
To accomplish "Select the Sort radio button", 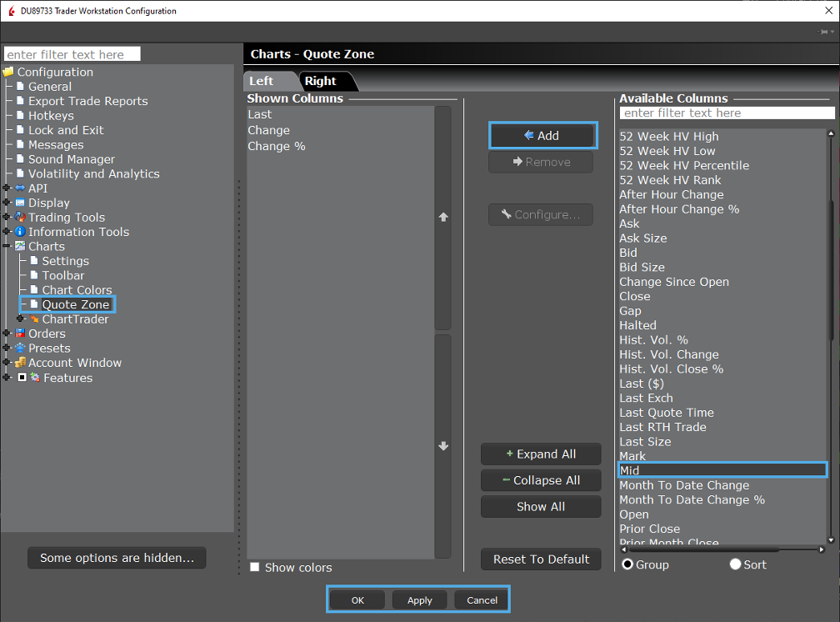I will click(735, 564).
